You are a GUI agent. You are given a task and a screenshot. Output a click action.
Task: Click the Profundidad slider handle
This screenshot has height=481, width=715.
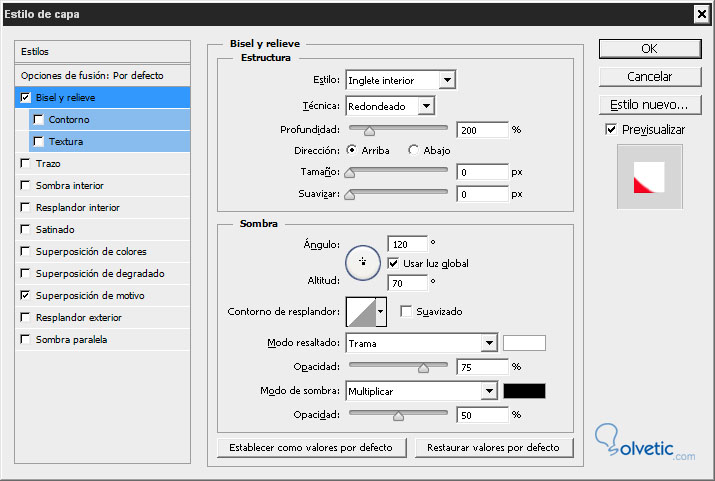(x=369, y=131)
